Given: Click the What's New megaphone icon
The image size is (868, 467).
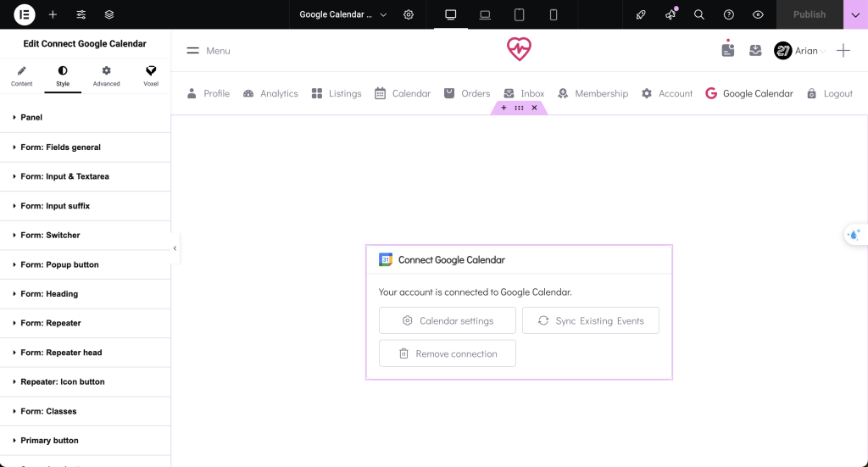Looking at the screenshot, I should (670, 14).
